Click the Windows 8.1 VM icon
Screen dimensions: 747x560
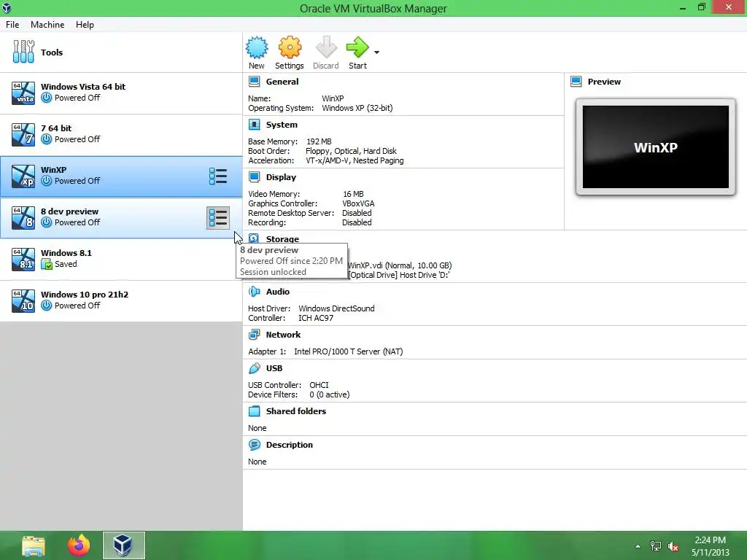(23, 259)
